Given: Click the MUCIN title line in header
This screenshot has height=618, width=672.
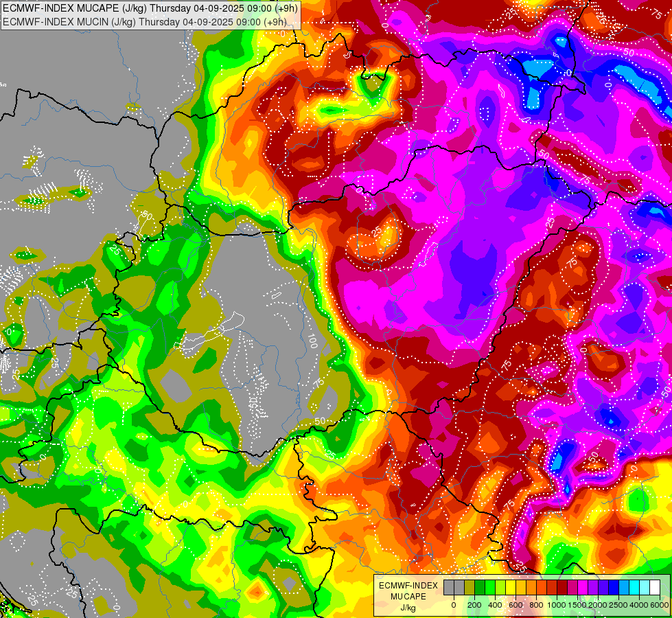Looking at the screenshot, I should tap(144, 22).
